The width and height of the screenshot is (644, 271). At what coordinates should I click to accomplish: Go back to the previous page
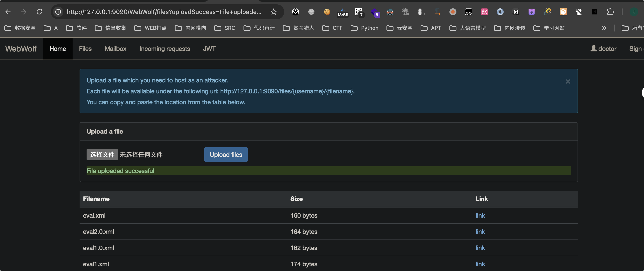click(x=8, y=12)
